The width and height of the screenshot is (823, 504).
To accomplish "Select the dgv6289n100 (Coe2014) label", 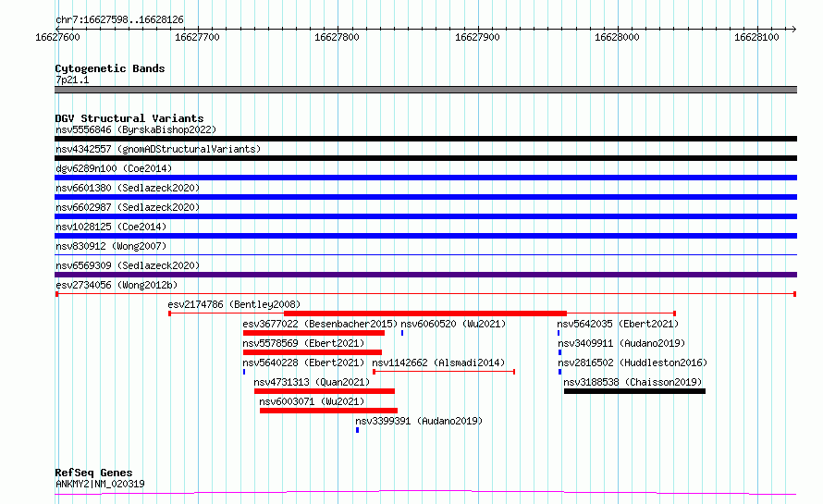I will (114, 168).
